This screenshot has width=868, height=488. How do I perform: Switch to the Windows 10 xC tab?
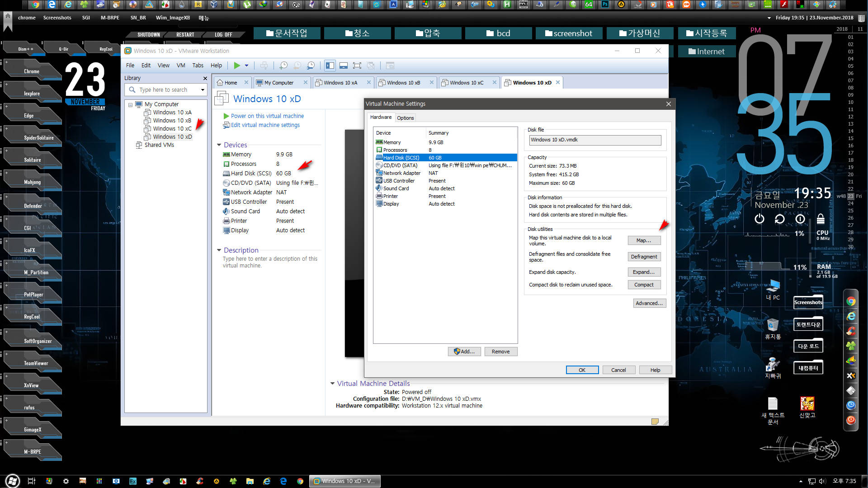pos(467,83)
